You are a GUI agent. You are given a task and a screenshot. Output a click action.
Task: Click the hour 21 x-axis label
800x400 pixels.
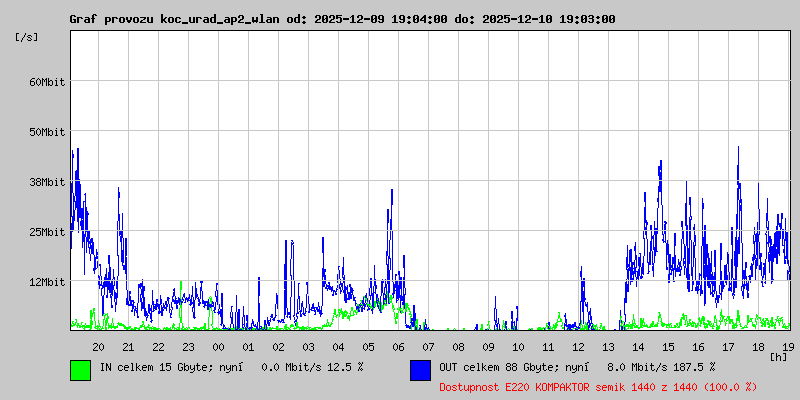point(129,347)
